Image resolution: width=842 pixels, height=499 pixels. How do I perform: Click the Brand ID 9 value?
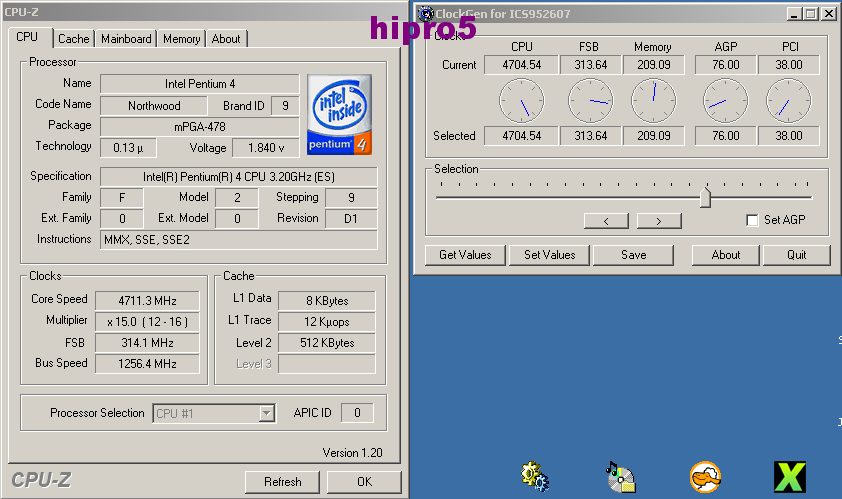(x=285, y=106)
